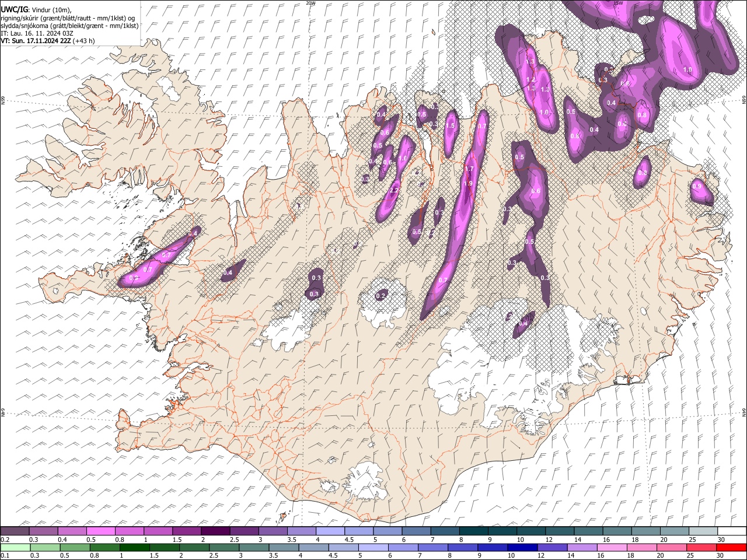The height and width of the screenshot is (560, 747).
Task: Select the upper legend swatch starting at 1.5
Action: pyautogui.click(x=187, y=531)
